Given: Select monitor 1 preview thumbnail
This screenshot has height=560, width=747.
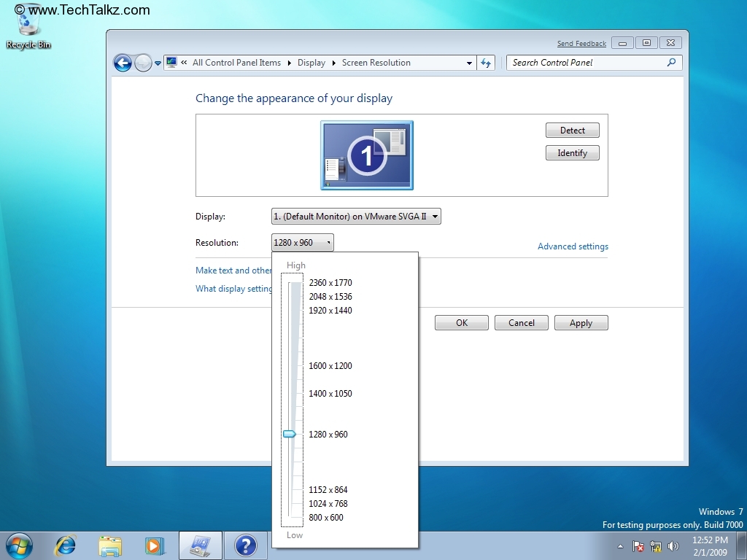Looking at the screenshot, I should pyautogui.click(x=367, y=155).
